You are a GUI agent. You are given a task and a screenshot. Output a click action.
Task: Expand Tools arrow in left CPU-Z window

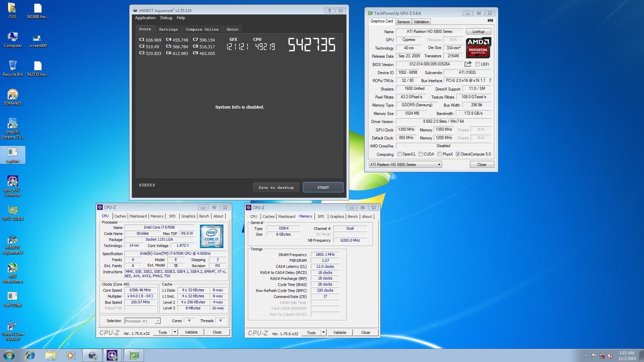(175, 332)
